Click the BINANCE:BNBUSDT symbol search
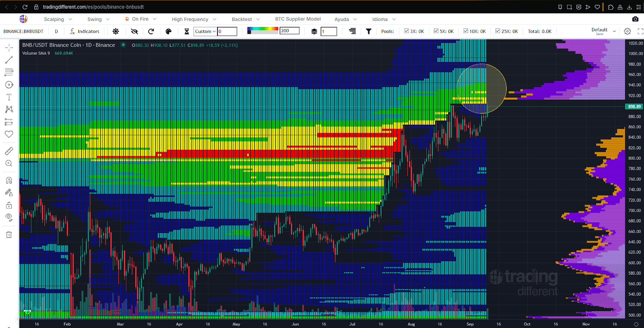Screen dimensions: 644x328 23,31
